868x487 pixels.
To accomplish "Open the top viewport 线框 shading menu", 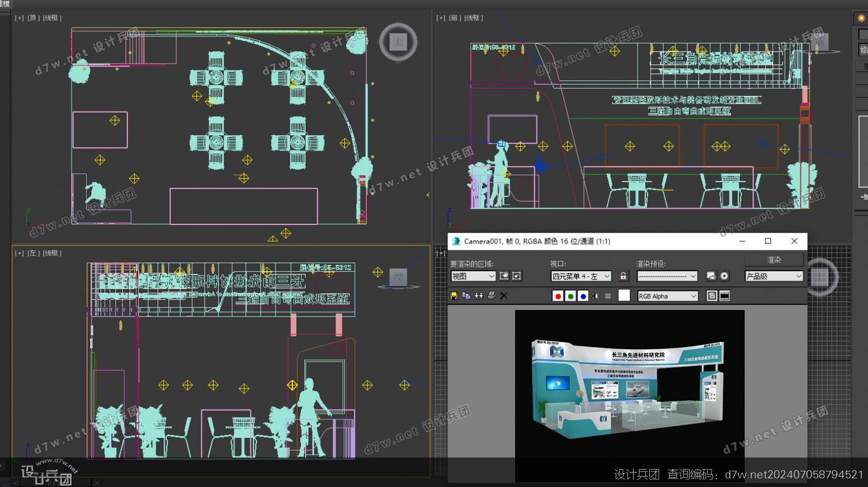I will [52, 18].
